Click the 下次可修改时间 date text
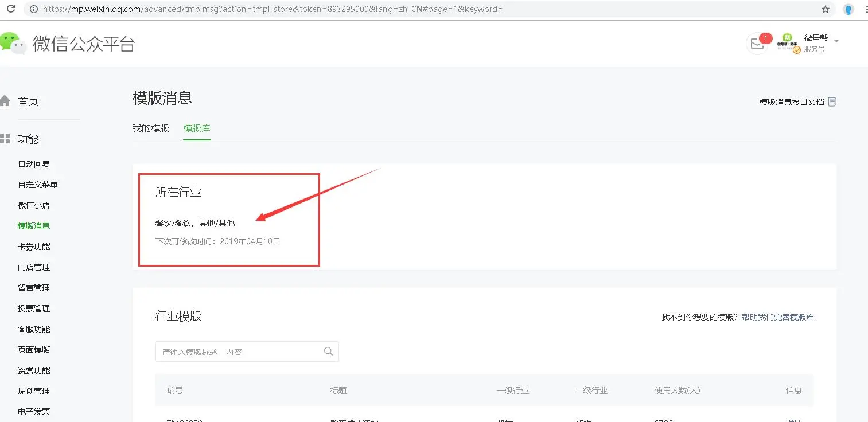The width and height of the screenshot is (868, 422). (x=218, y=241)
